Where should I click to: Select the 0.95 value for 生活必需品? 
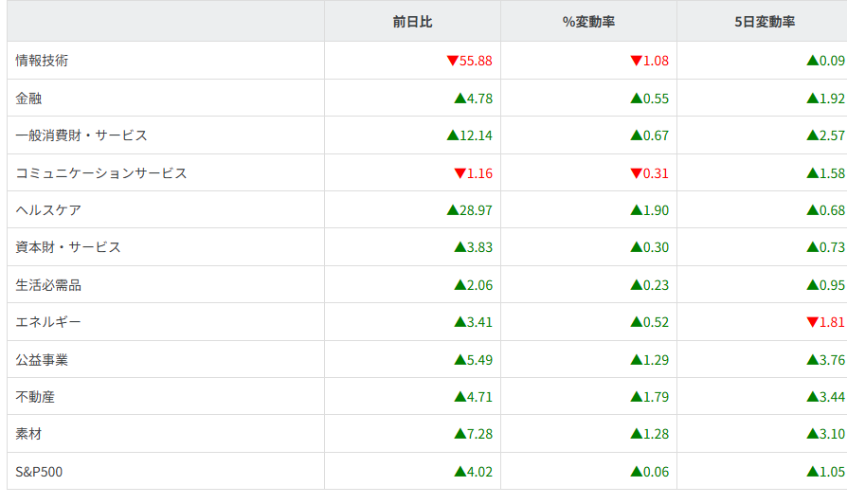(x=831, y=285)
